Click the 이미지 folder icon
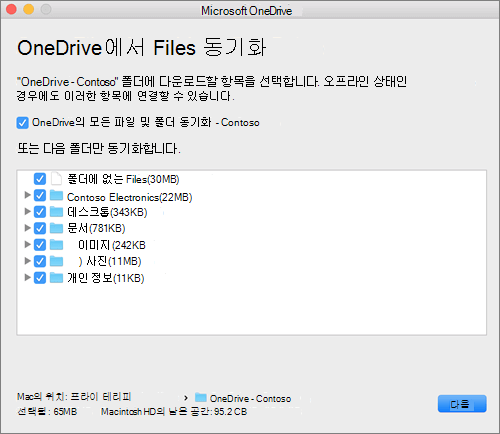The width and height of the screenshot is (500, 434). [56, 245]
